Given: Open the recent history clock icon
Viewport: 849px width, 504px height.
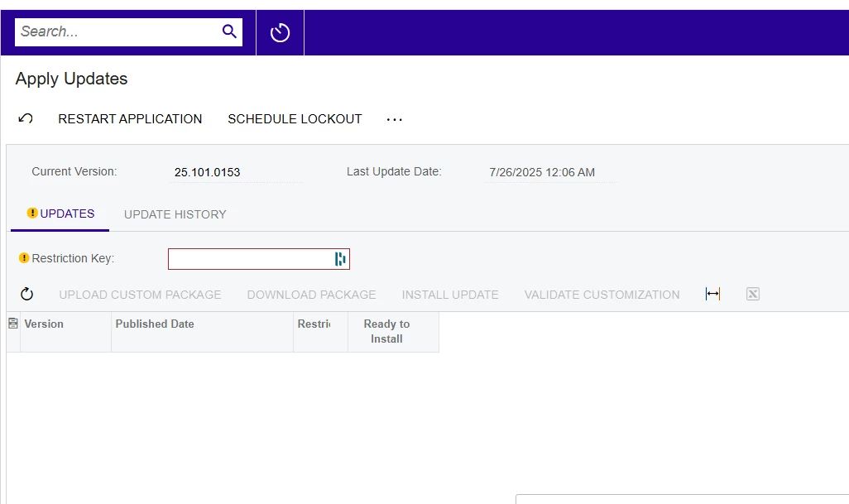Looking at the screenshot, I should click(280, 32).
